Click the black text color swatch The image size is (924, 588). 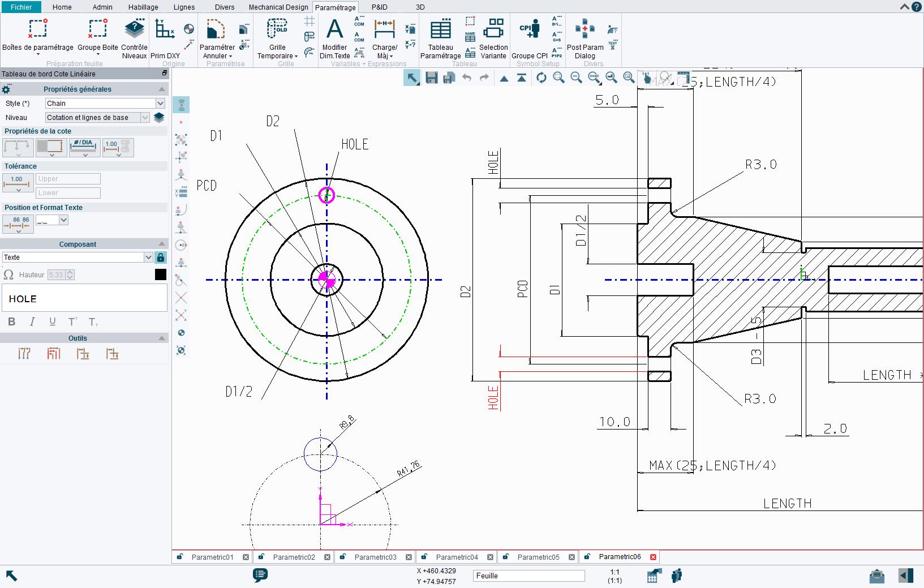pos(160,274)
